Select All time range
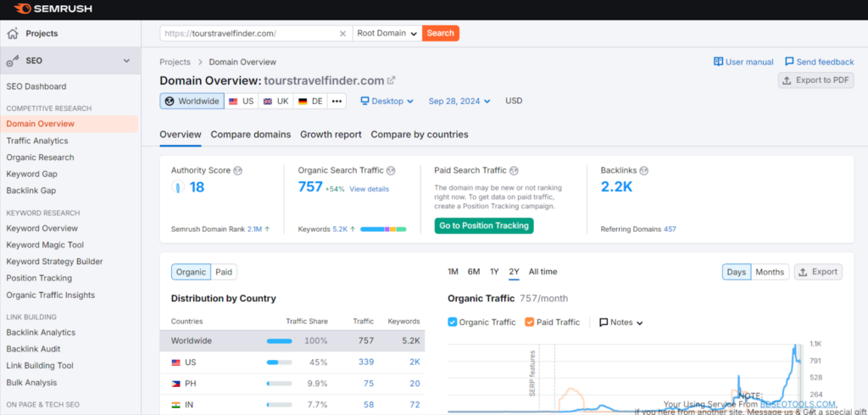 [x=542, y=272]
